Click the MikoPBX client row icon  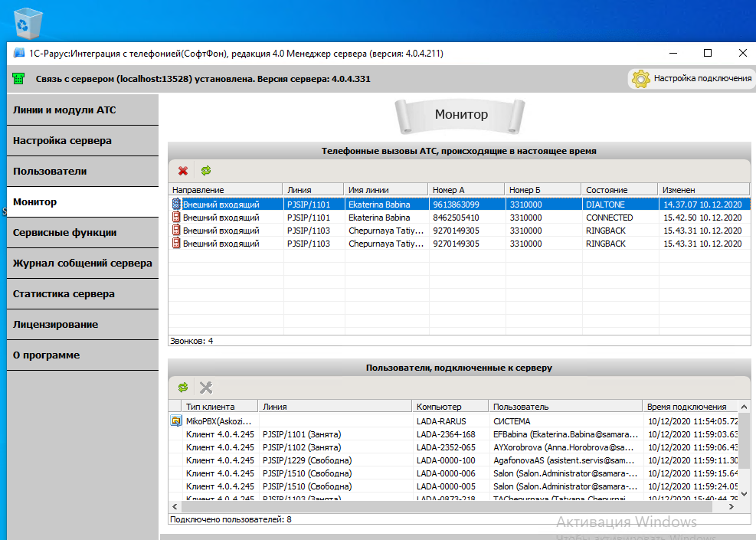(x=176, y=421)
